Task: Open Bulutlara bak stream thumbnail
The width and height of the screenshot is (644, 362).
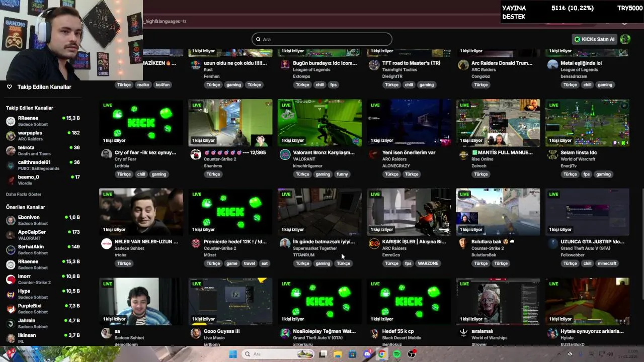Action: click(498, 212)
